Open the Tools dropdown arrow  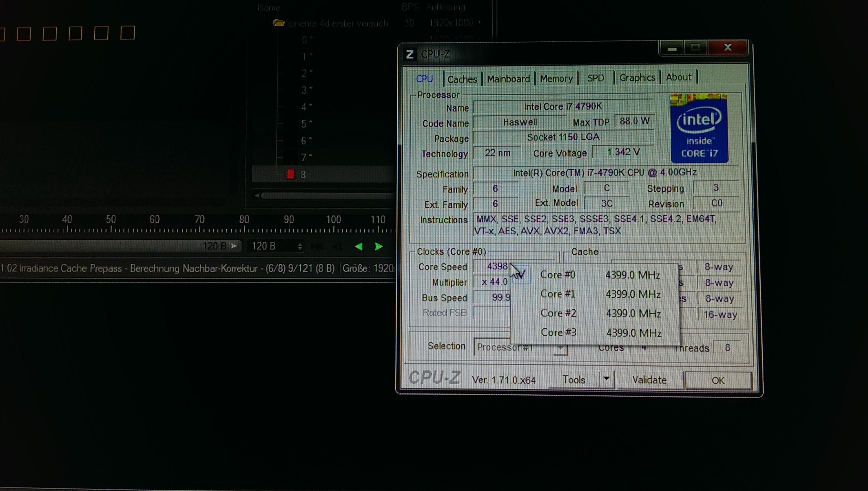coord(606,379)
